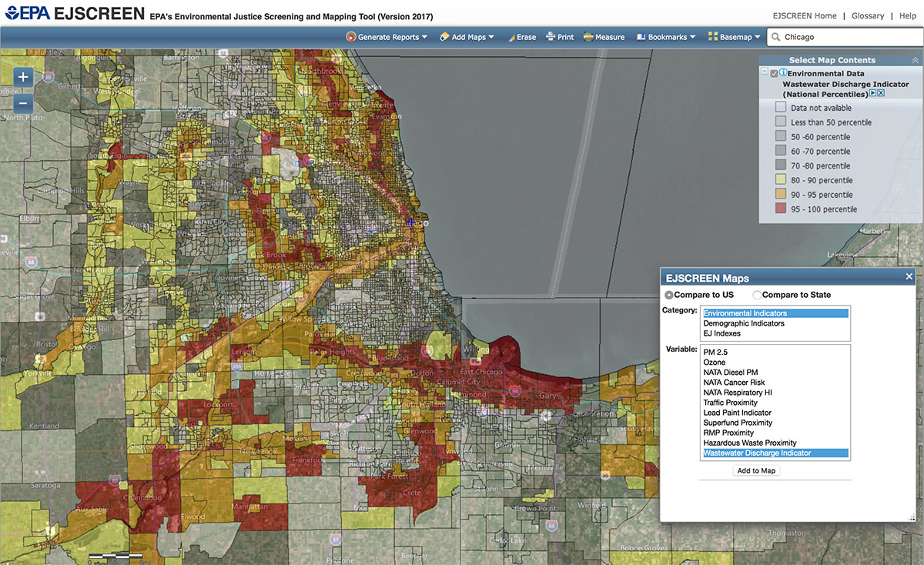Open the EJSCREEN Home link
Screen dimensions: 924x565
[x=805, y=15]
